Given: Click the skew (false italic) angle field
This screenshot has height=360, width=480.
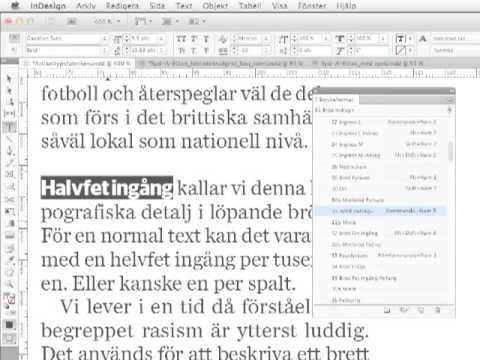Looking at the screenshot, I should point(370,51).
